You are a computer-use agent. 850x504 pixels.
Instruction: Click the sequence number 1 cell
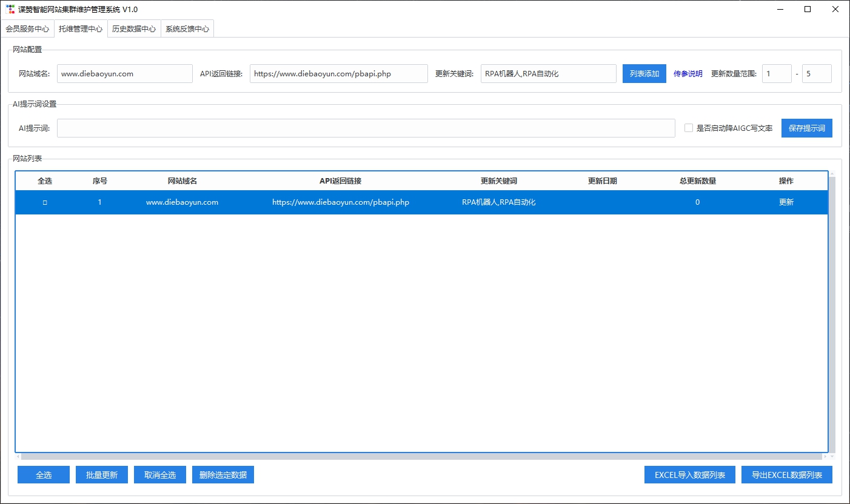100,202
